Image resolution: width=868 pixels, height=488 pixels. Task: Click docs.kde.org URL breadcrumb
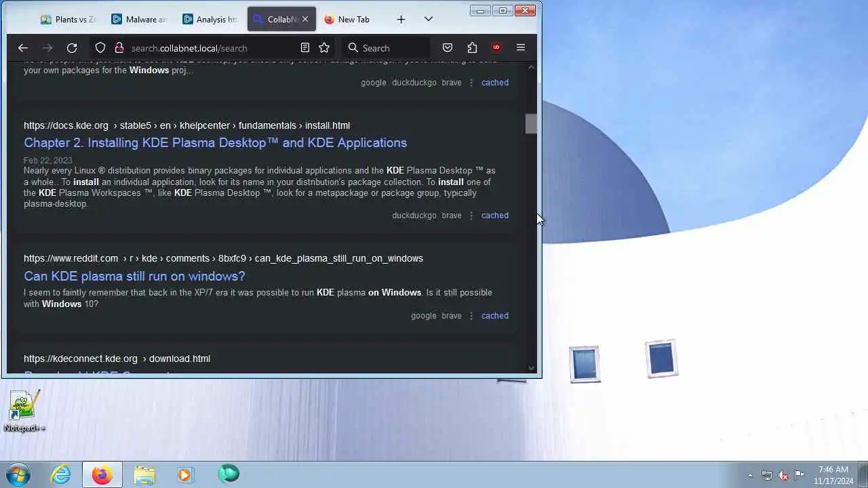186,125
